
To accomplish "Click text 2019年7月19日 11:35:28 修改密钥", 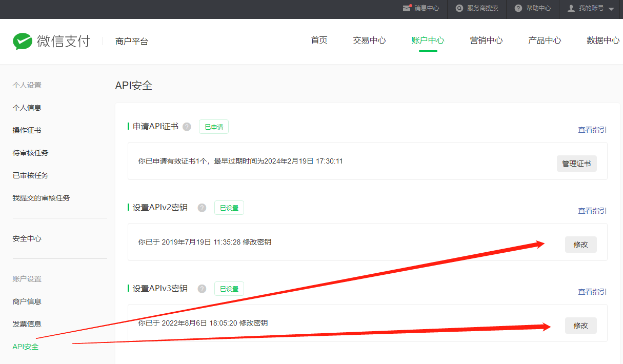I will click(x=216, y=242).
